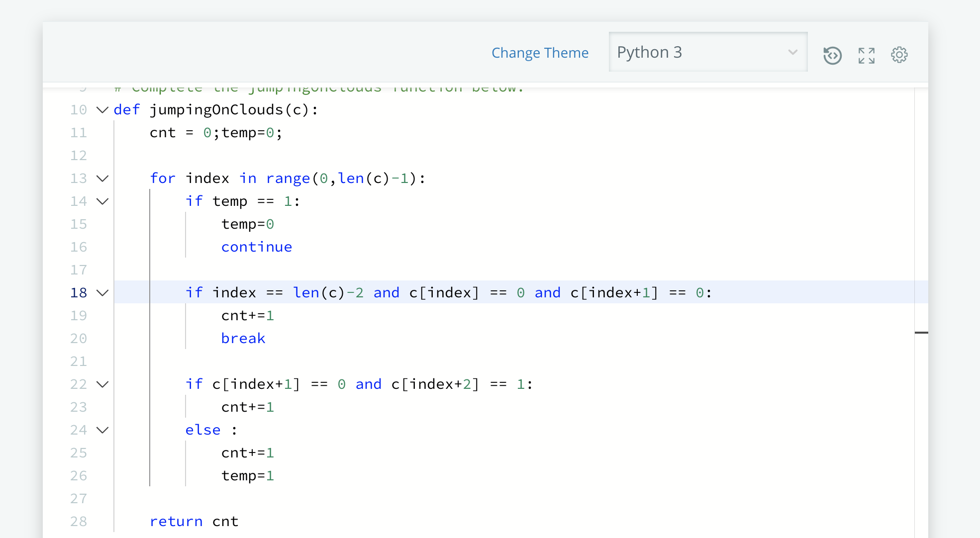Collapse the def jumpingOnClouds function fold

pyautogui.click(x=102, y=110)
